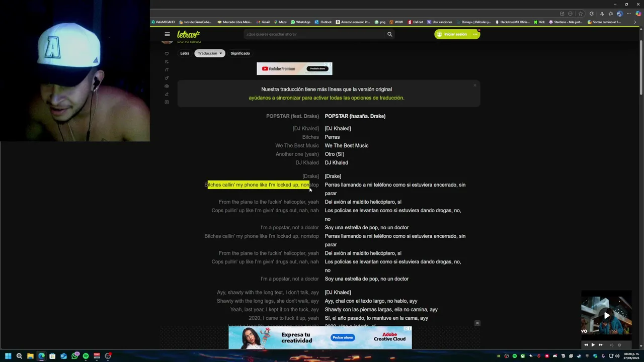
Task: Expand the bookmarks bar overflow chevron
Action: pyautogui.click(x=635, y=22)
